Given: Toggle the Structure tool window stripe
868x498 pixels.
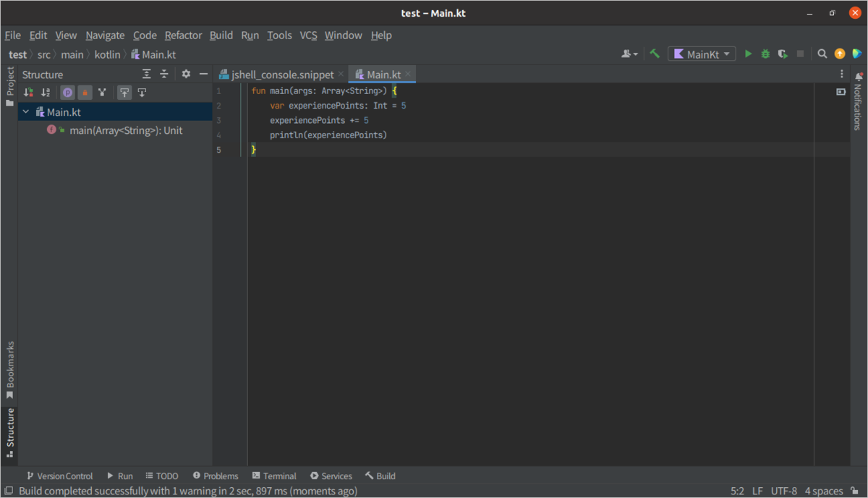Looking at the screenshot, I should tap(9, 433).
